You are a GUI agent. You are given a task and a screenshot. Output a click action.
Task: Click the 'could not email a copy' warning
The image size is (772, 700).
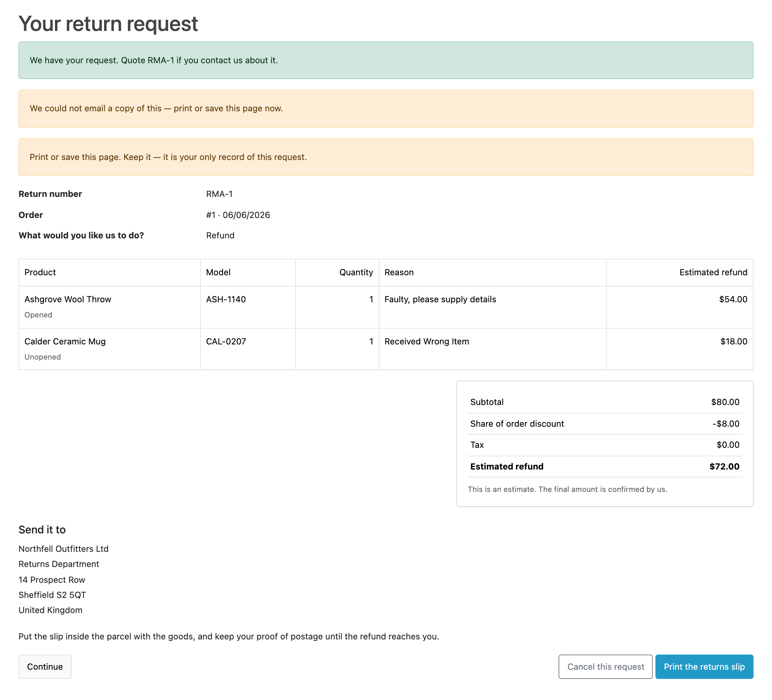[x=386, y=109]
